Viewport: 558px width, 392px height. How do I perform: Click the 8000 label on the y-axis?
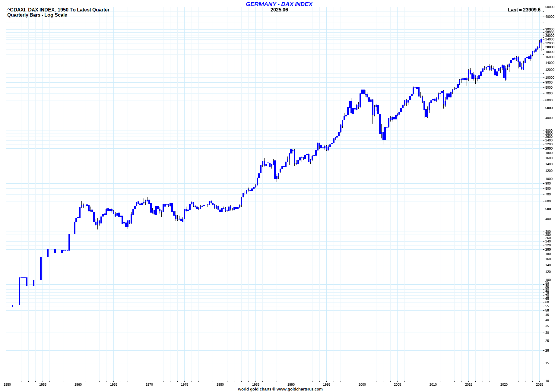click(x=549, y=88)
